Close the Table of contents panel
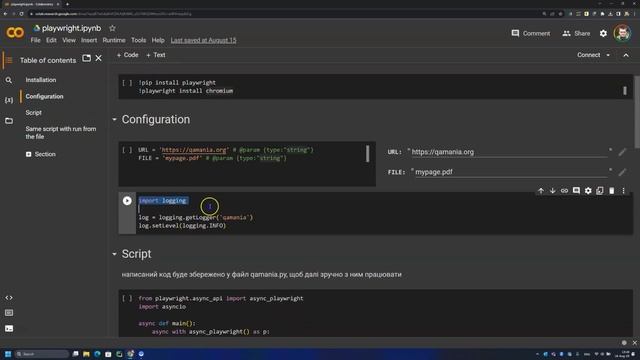The height and width of the screenshot is (360, 640). coord(98,58)
